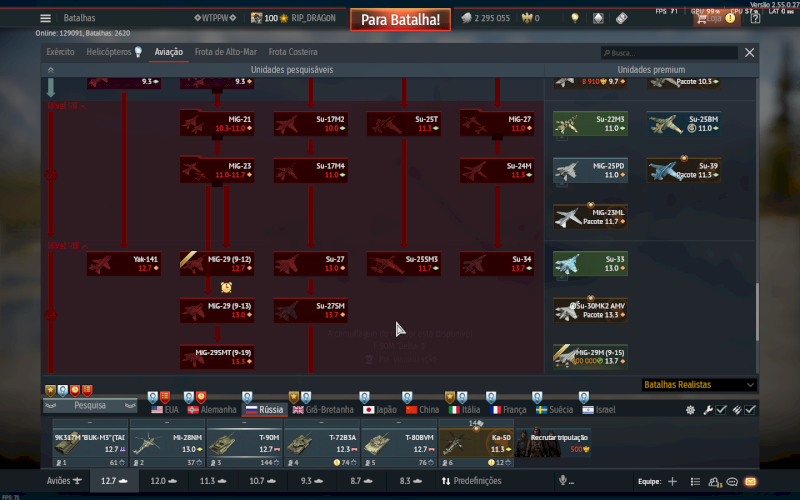Screen dimensions: 800x500
Task: Select the T-90M crew slot
Action: tap(244, 442)
